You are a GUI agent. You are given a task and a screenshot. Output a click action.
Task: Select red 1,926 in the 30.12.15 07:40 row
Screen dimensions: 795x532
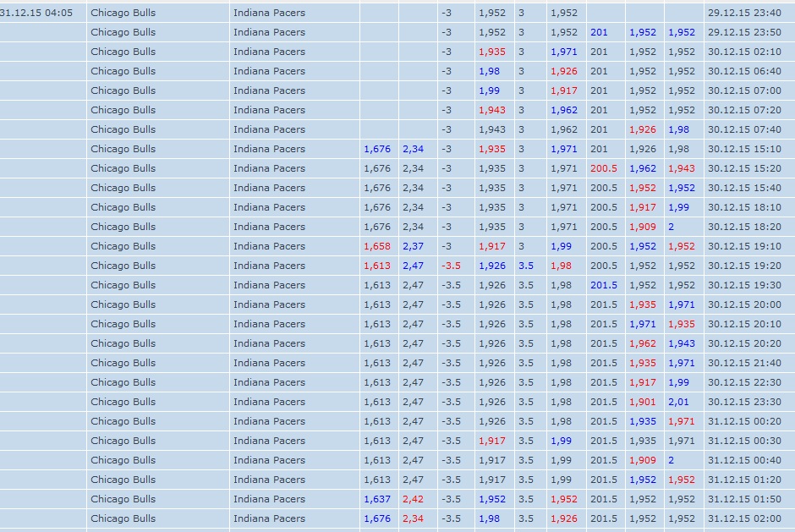643,129
